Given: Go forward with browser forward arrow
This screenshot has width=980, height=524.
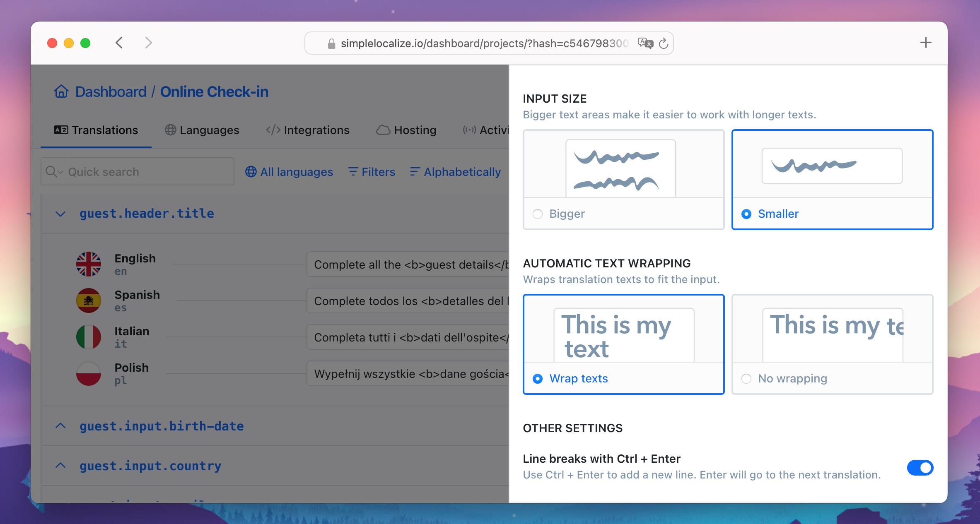Looking at the screenshot, I should tap(148, 43).
